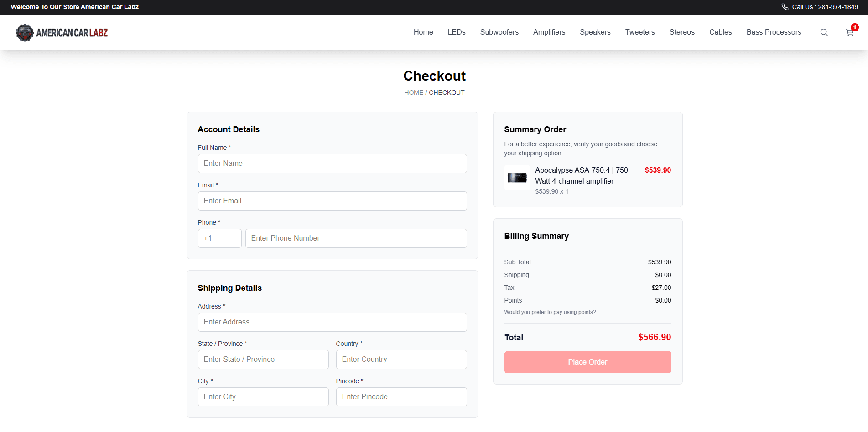Click the red $539.90 product price
Viewport: 868px width, 432px height.
point(658,170)
